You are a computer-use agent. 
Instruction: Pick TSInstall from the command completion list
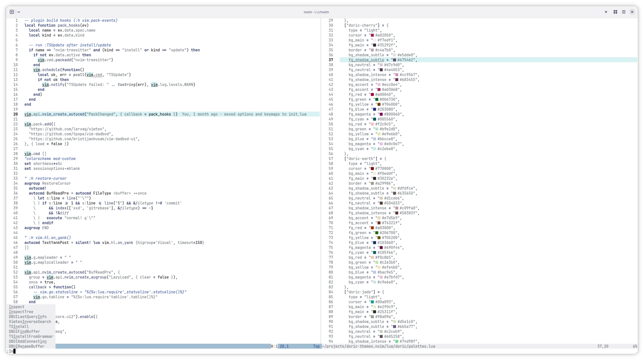pyautogui.click(x=19, y=326)
